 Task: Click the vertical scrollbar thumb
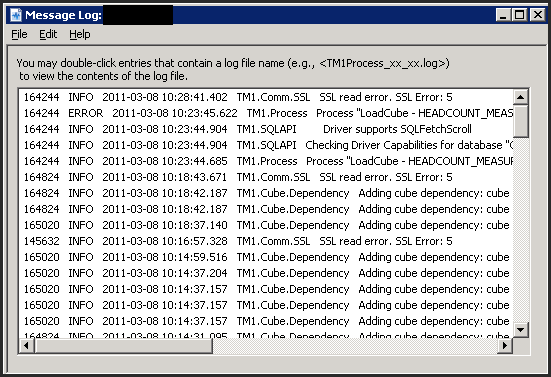[520, 121]
